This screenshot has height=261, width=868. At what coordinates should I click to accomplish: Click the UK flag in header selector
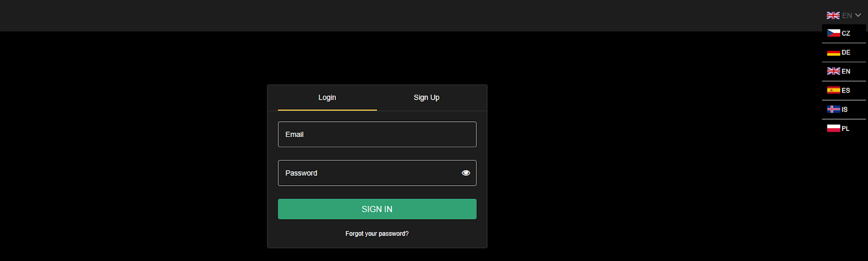[x=833, y=15]
